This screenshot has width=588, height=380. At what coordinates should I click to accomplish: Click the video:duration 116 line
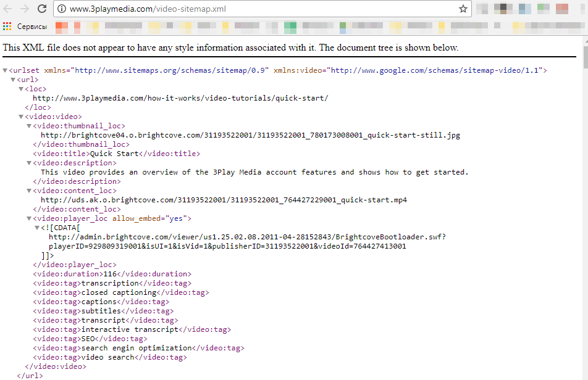pos(112,274)
